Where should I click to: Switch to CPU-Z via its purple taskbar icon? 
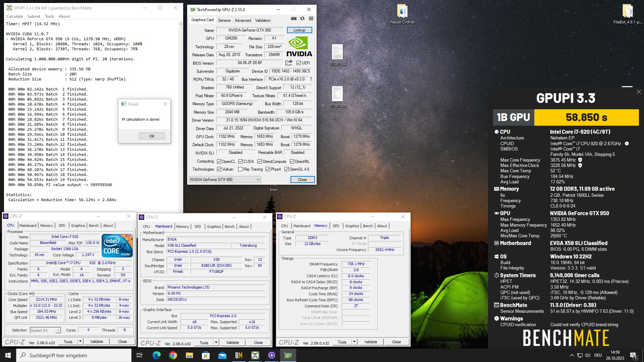point(272,355)
